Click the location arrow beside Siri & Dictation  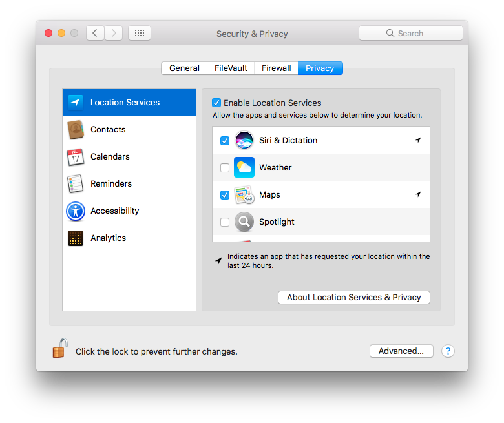(418, 140)
